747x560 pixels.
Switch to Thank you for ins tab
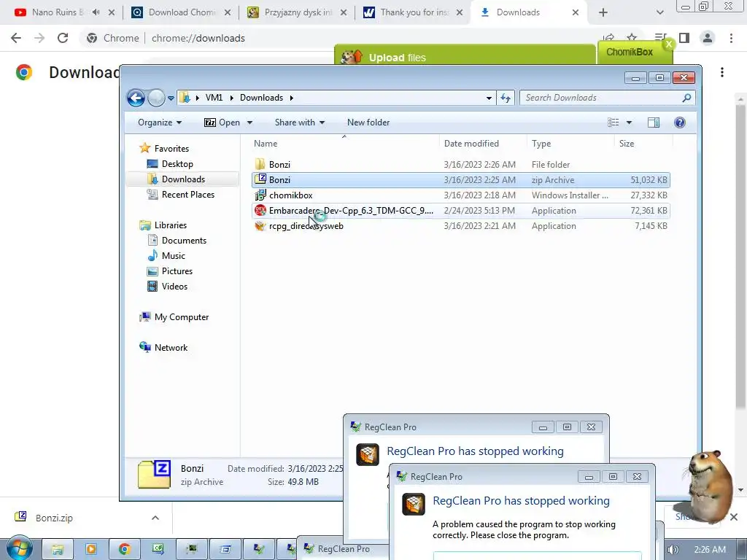click(x=414, y=12)
